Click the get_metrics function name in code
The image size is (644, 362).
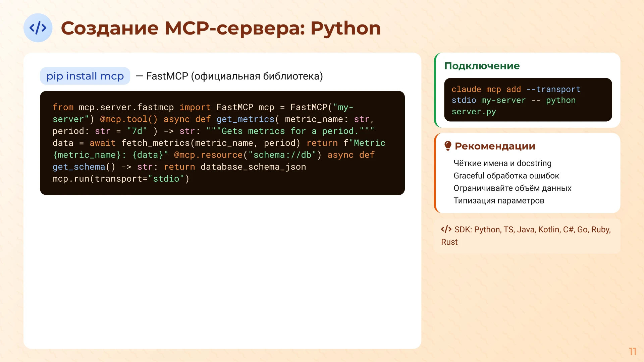[x=245, y=119]
